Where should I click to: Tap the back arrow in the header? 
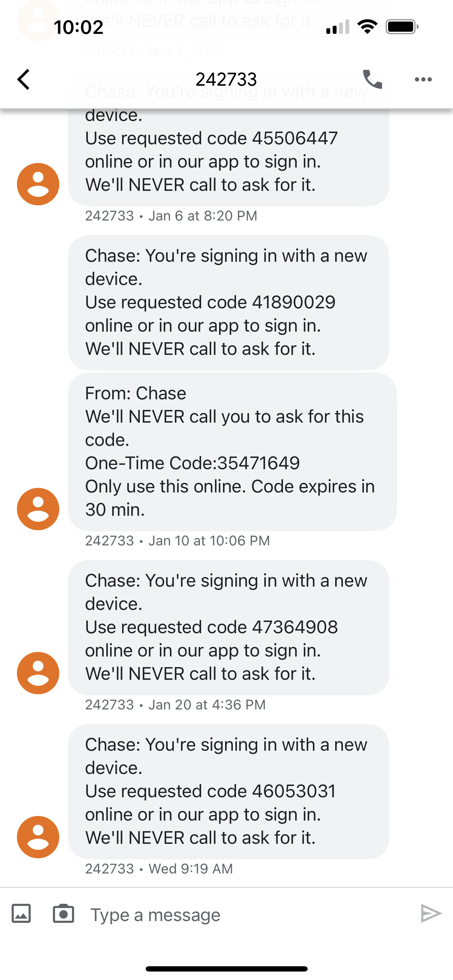[24, 79]
